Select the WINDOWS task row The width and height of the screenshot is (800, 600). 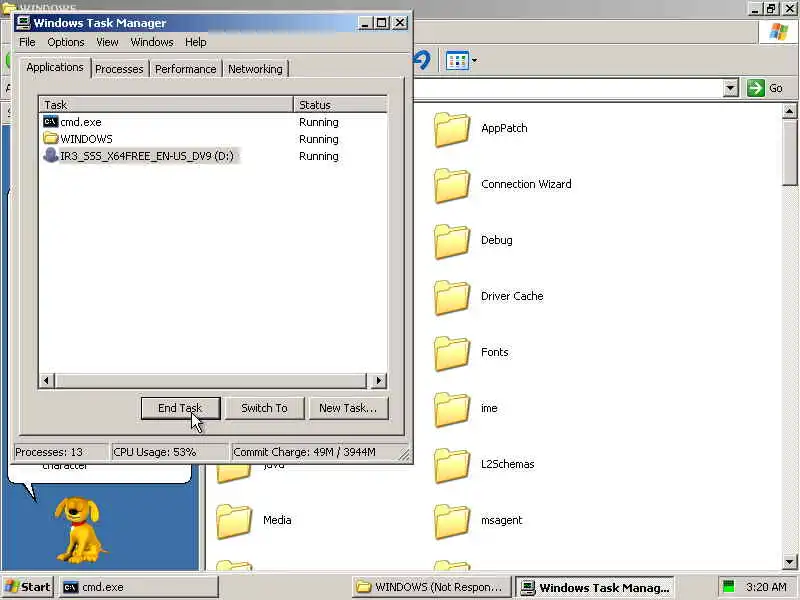[213, 139]
